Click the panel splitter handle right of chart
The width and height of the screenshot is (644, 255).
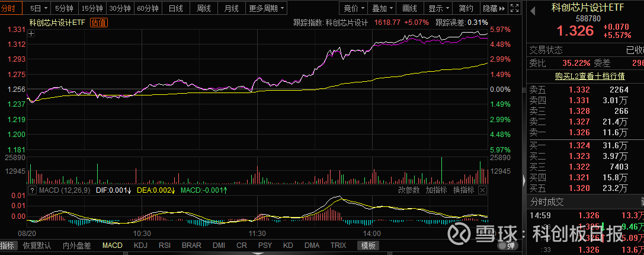524,181
